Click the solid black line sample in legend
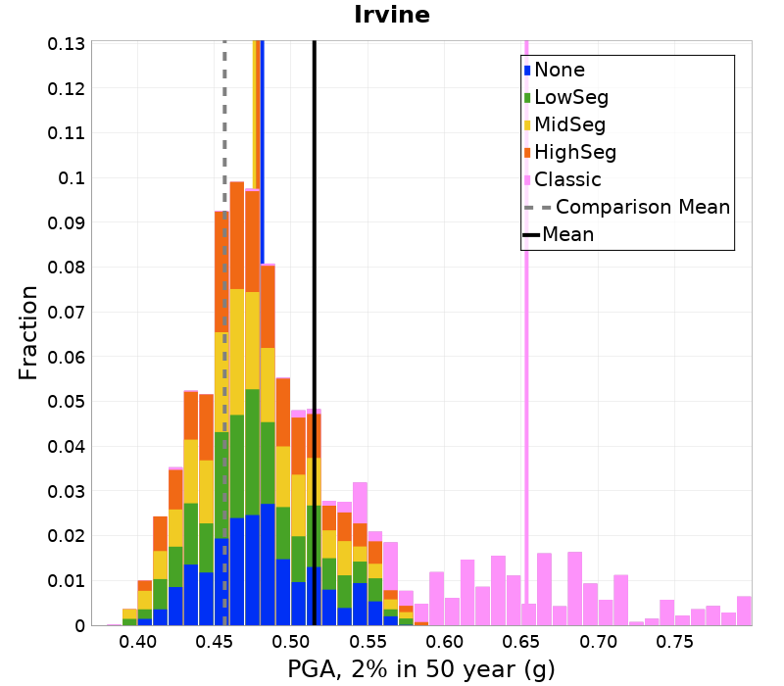This screenshot has width=784, height=686. tap(531, 235)
